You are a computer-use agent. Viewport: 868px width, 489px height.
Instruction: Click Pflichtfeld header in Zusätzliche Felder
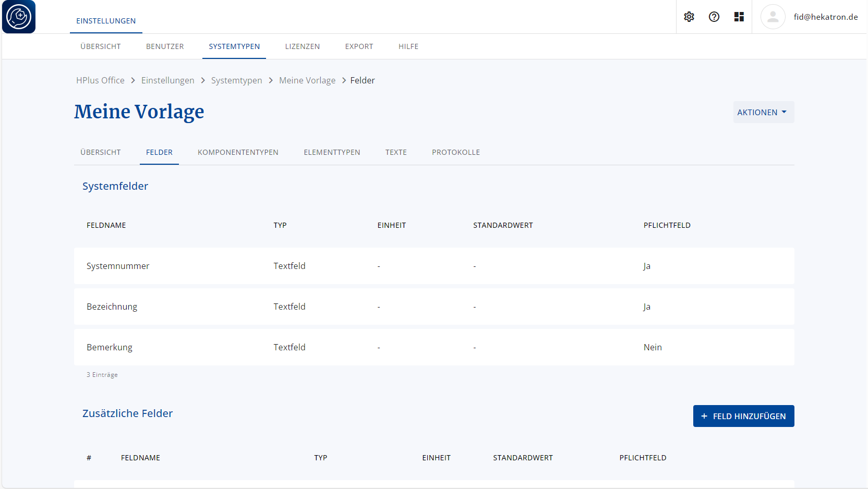[x=643, y=458]
